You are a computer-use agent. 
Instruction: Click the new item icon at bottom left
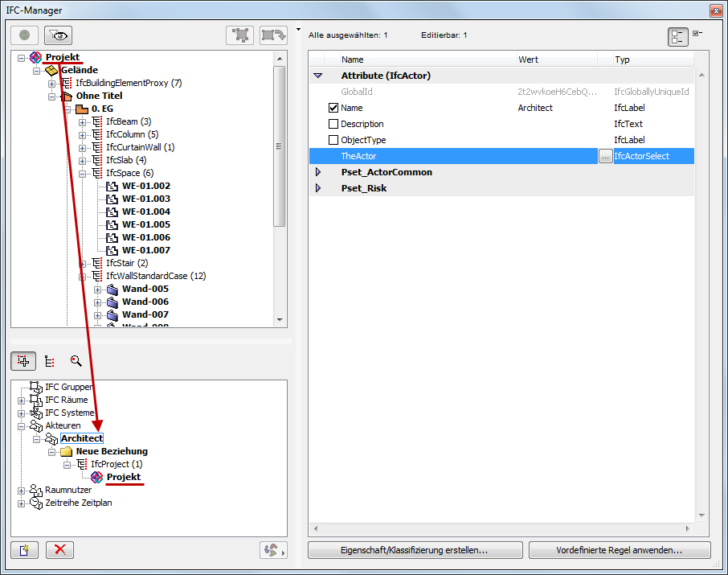click(x=25, y=550)
